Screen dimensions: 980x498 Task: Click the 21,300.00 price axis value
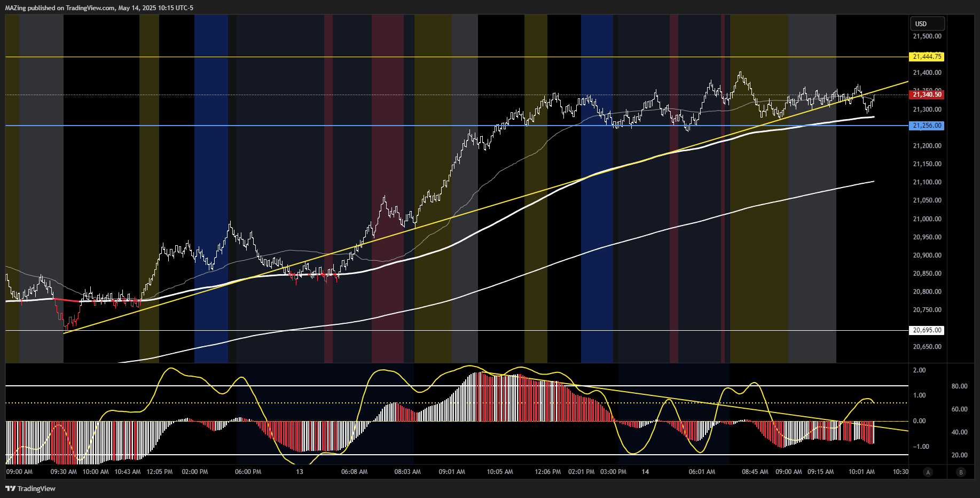[x=927, y=110]
